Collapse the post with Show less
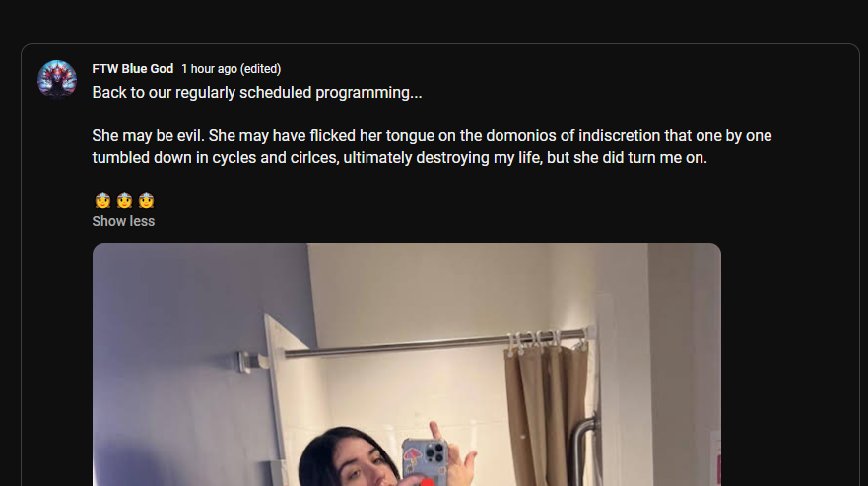This screenshot has height=486, width=868. (123, 221)
